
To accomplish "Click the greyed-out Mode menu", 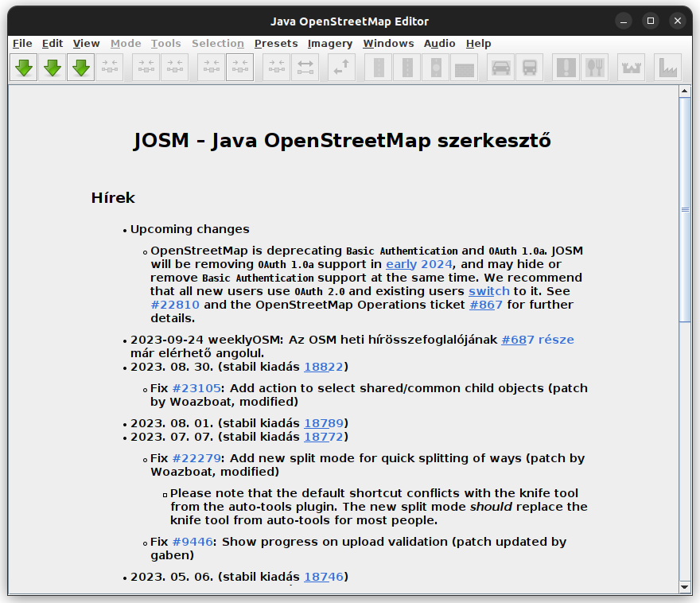I will tap(126, 43).
